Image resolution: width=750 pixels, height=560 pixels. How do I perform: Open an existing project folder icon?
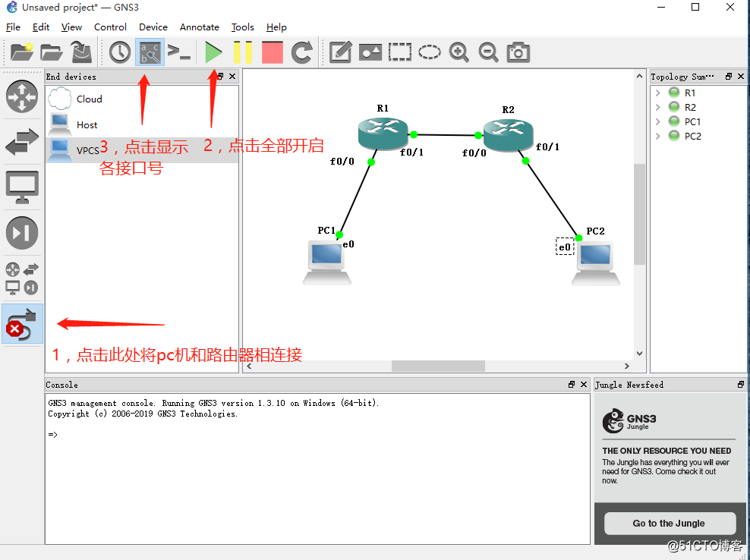tap(51, 52)
